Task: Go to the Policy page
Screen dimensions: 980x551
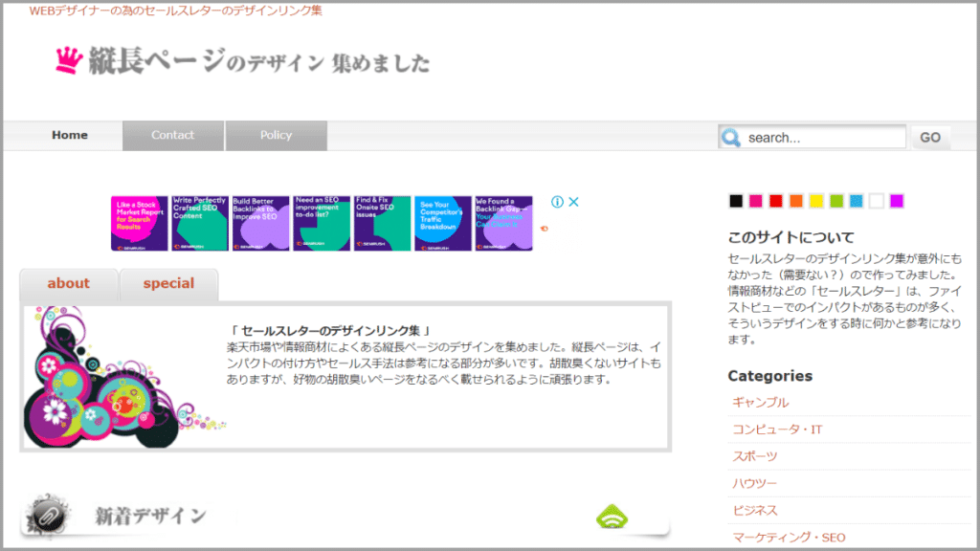Action: tap(276, 136)
